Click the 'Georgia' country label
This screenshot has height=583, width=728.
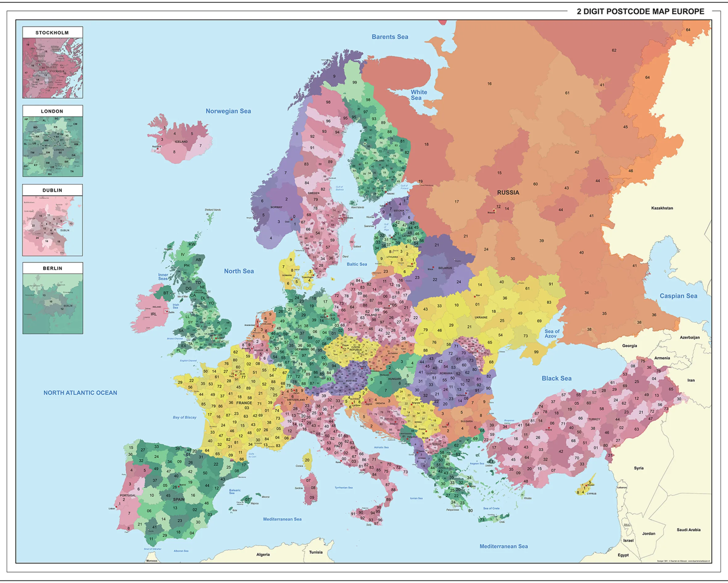point(630,346)
